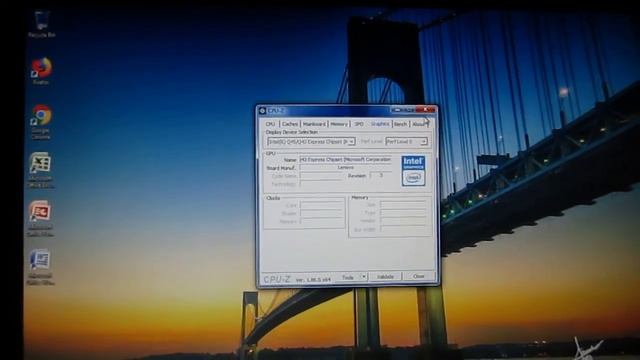
Task: Minimize the CPU-Z window
Action: tap(396, 110)
